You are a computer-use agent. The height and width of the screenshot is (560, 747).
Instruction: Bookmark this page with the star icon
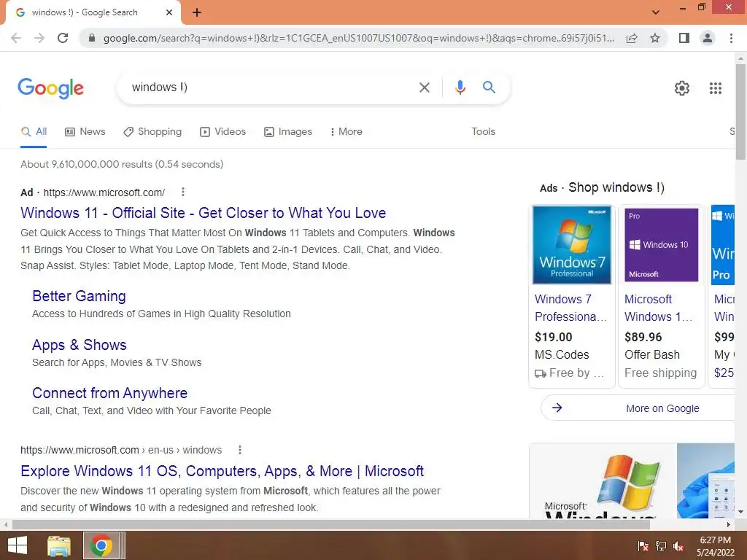pos(655,38)
